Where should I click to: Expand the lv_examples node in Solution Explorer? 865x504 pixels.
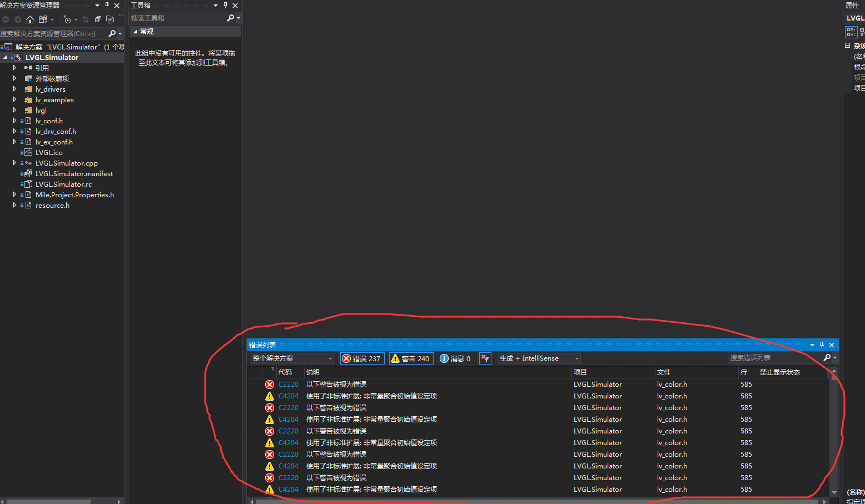coord(14,99)
